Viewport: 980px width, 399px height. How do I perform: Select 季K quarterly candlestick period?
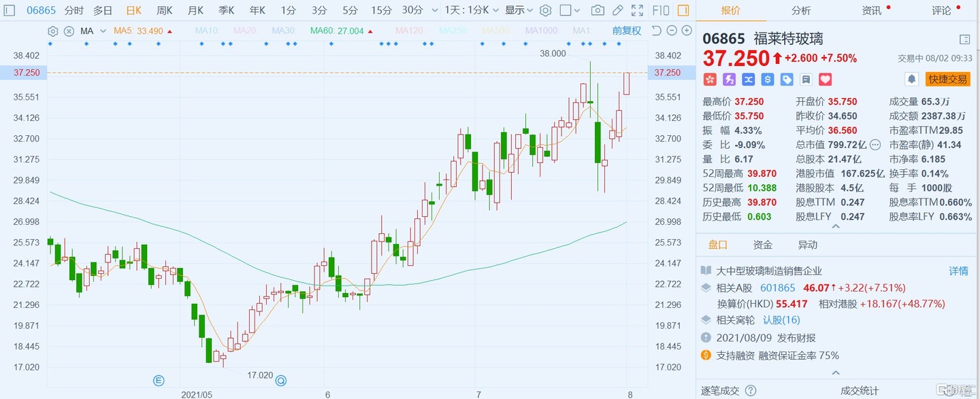[227, 10]
